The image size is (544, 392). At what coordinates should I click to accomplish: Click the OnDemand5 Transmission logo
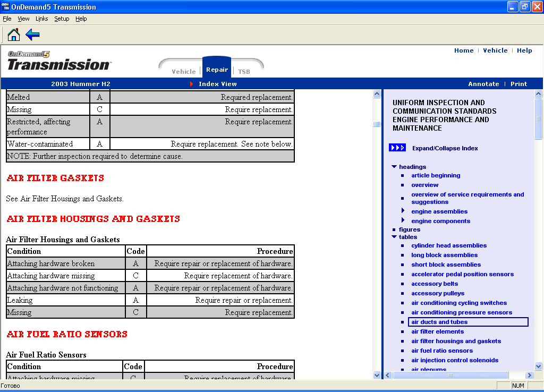click(x=59, y=61)
